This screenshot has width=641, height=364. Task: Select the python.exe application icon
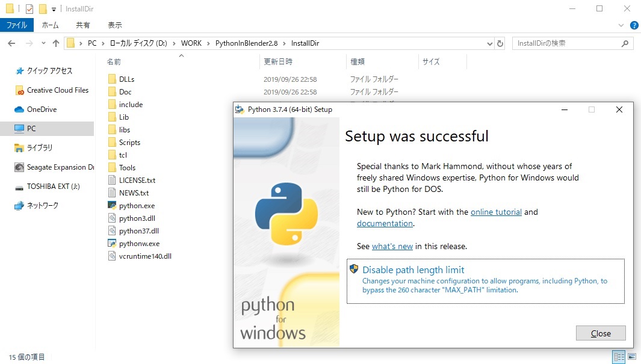point(112,205)
